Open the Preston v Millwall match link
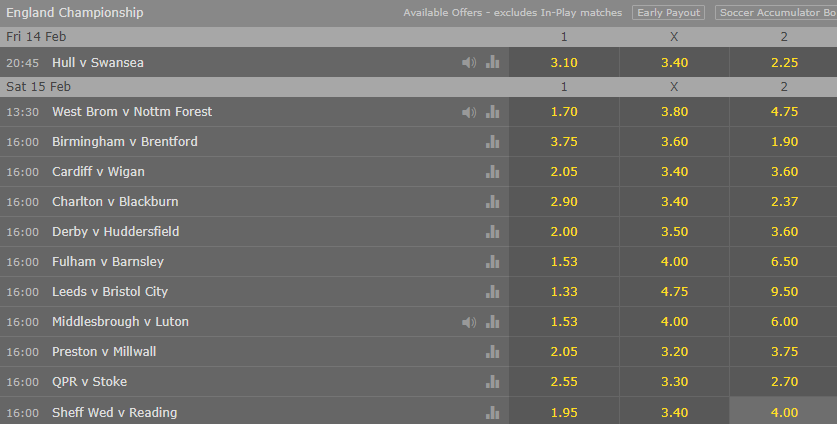Screen dimensions: 837x424 pyautogui.click(x=104, y=351)
